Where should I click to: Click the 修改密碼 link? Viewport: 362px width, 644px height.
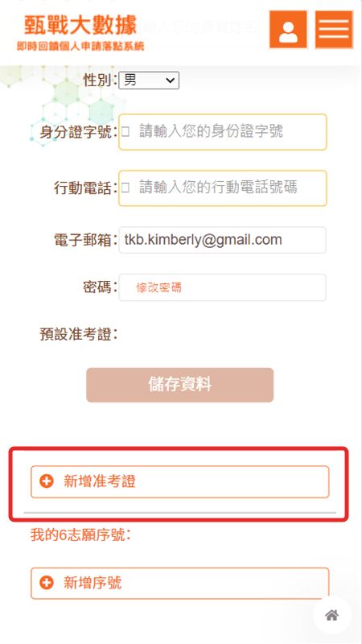pyautogui.click(x=158, y=287)
